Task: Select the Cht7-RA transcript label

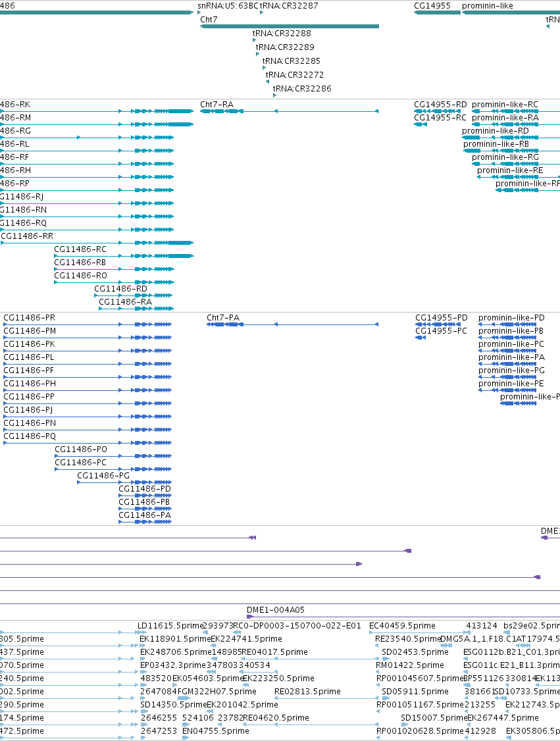Action: (x=216, y=105)
